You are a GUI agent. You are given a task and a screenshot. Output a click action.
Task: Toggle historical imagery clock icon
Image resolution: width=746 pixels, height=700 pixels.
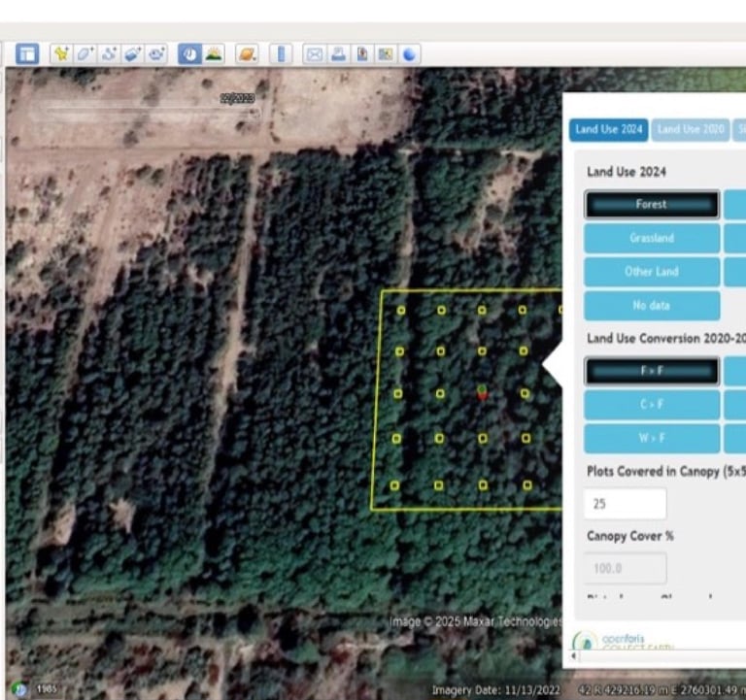tap(189, 53)
